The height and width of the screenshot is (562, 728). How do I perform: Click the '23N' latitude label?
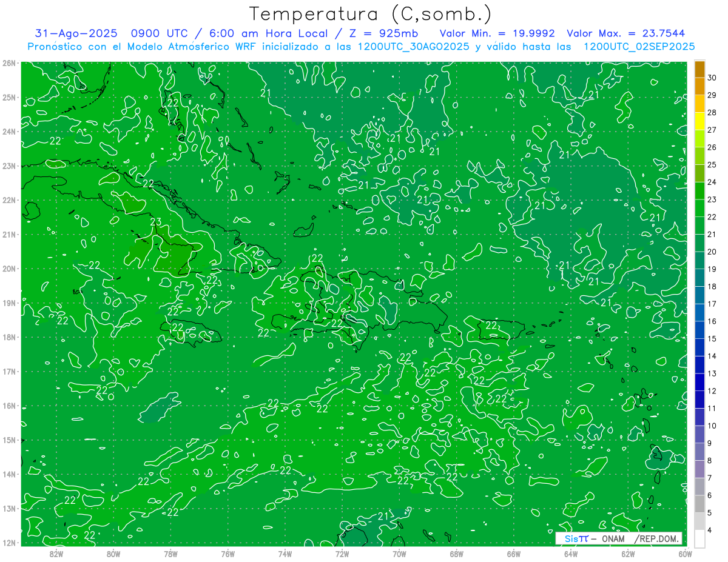click(9, 166)
